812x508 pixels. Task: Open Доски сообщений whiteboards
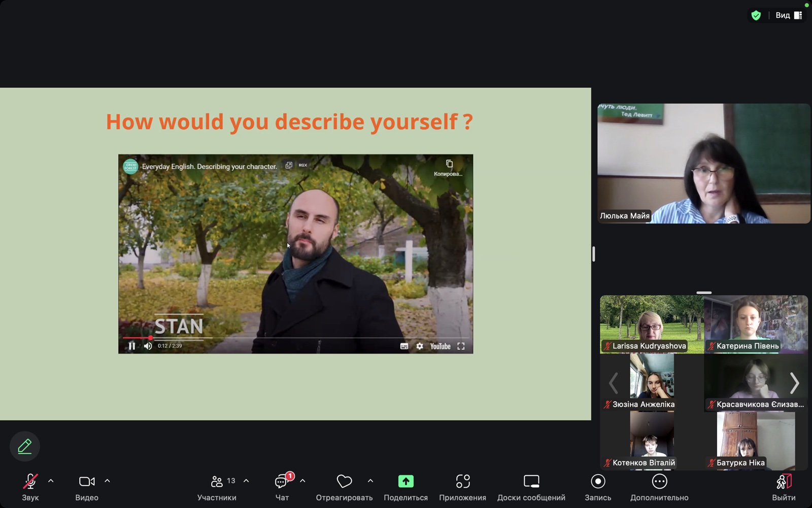(531, 482)
